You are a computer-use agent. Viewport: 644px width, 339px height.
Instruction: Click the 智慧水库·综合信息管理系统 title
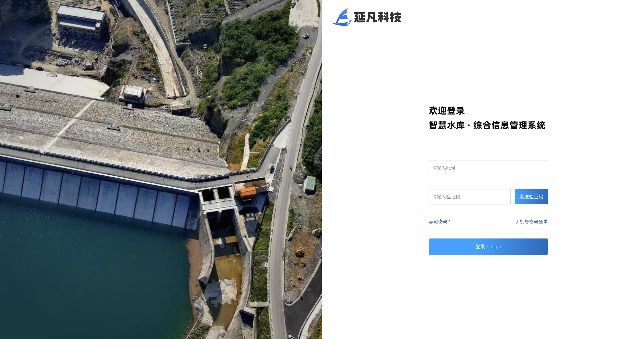click(487, 125)
